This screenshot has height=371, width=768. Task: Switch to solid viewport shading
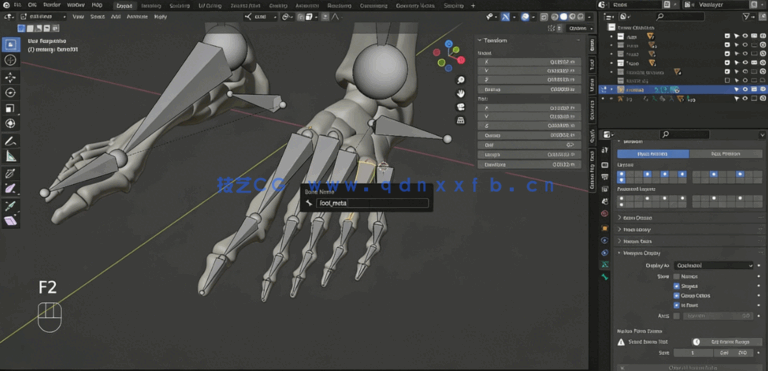coord(563,17)
